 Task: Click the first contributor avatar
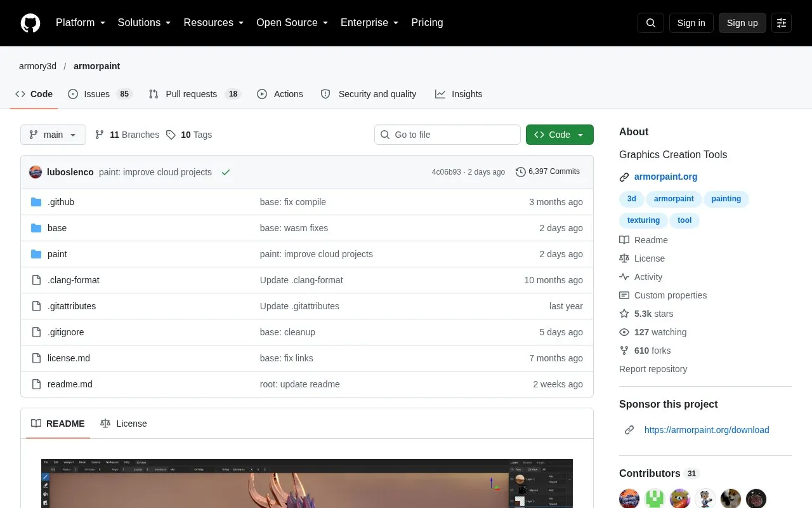pos(629,498)
